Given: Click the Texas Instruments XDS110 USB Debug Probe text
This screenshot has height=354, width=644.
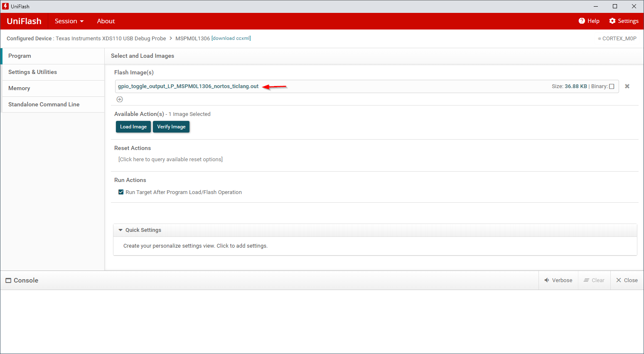Looking at the screenshot, I should (111, 39).
